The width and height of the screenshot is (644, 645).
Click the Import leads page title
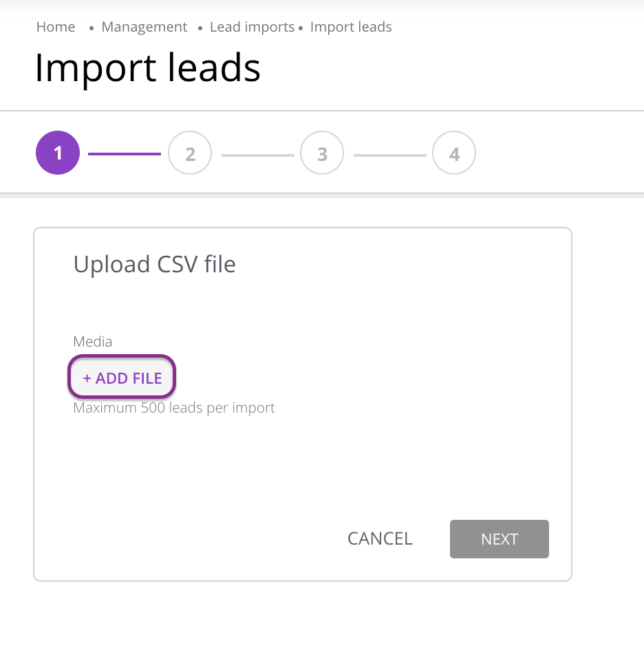147,68
